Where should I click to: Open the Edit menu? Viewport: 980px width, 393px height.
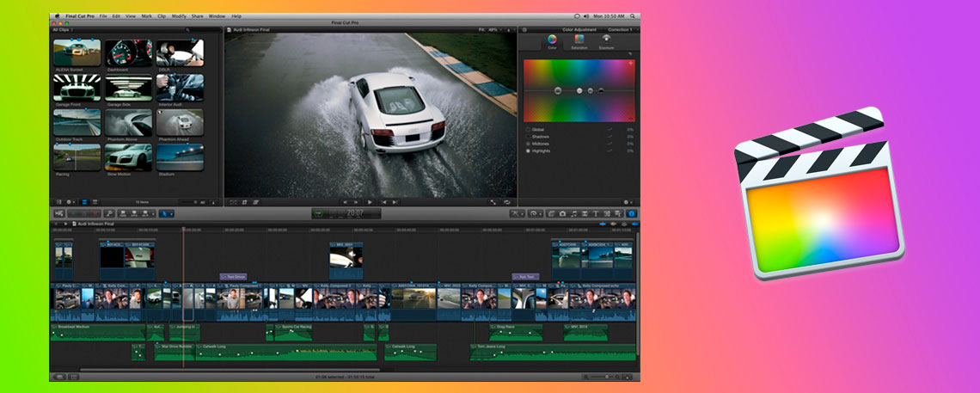click(116, 15)
